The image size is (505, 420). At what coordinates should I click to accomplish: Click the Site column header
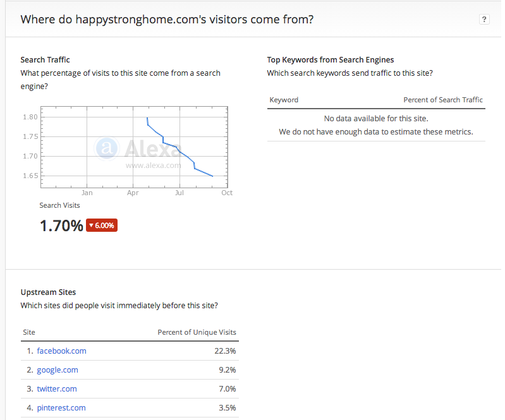pos(29,332)
